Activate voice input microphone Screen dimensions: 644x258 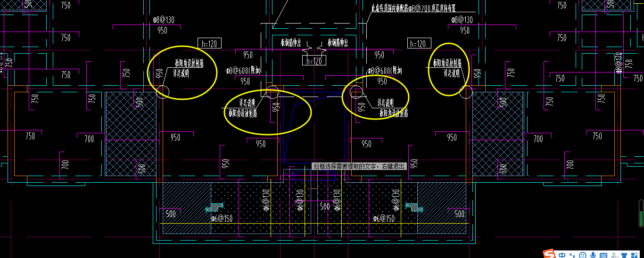(x=593, y=255)
